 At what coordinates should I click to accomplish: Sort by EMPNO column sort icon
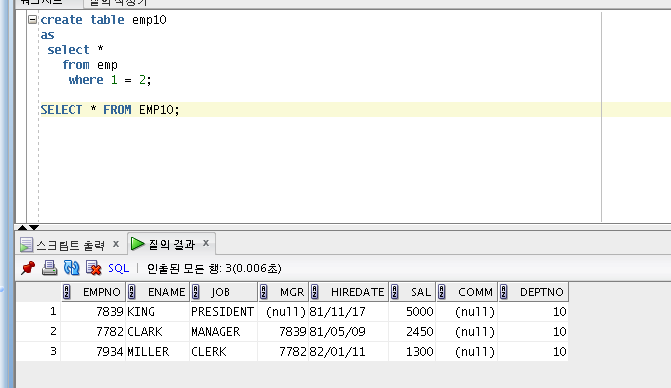click(x=66, y=292)
